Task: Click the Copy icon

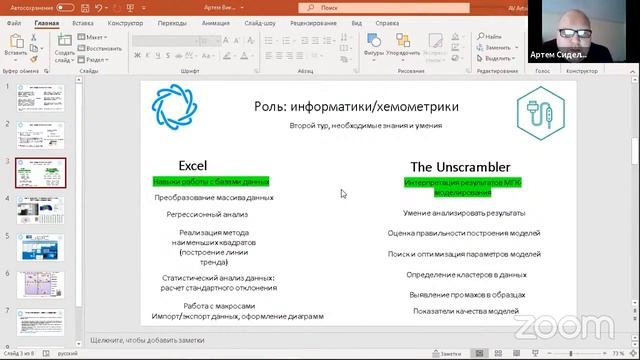Action: coord(33,48)
